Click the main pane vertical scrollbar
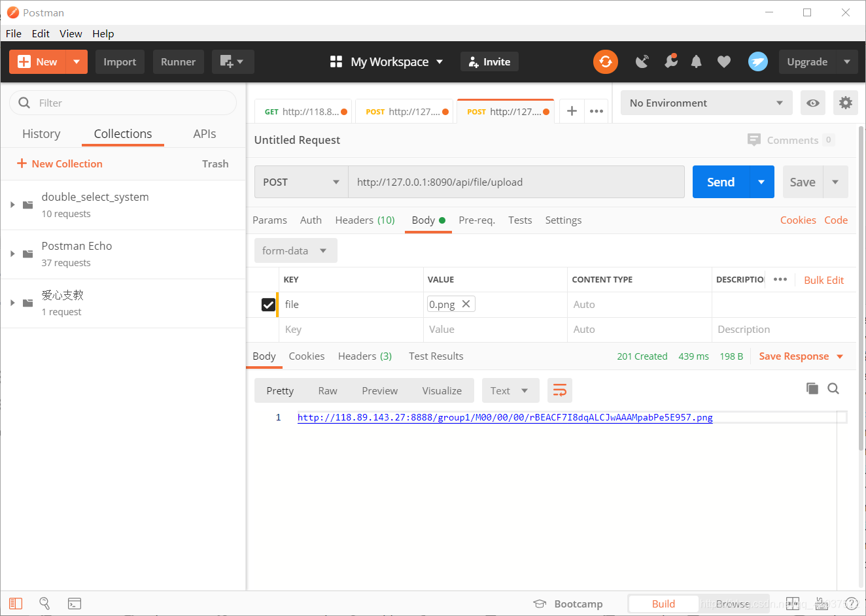 [x=861, y=288]
